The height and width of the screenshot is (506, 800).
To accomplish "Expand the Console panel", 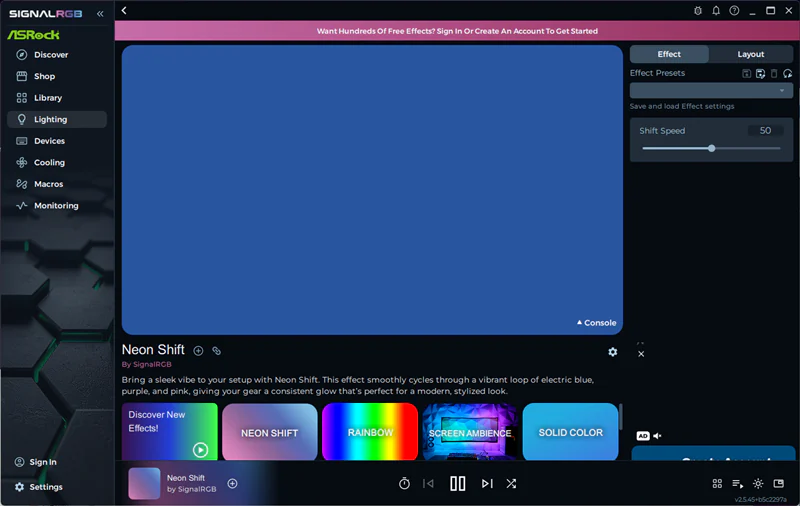I will click(x=596, y=323).
